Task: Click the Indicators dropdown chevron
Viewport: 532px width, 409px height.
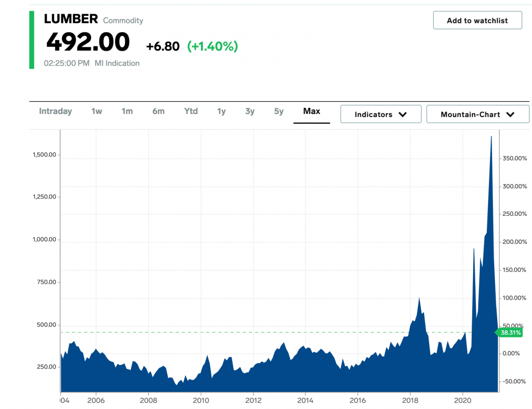Action: pos(403,115)
